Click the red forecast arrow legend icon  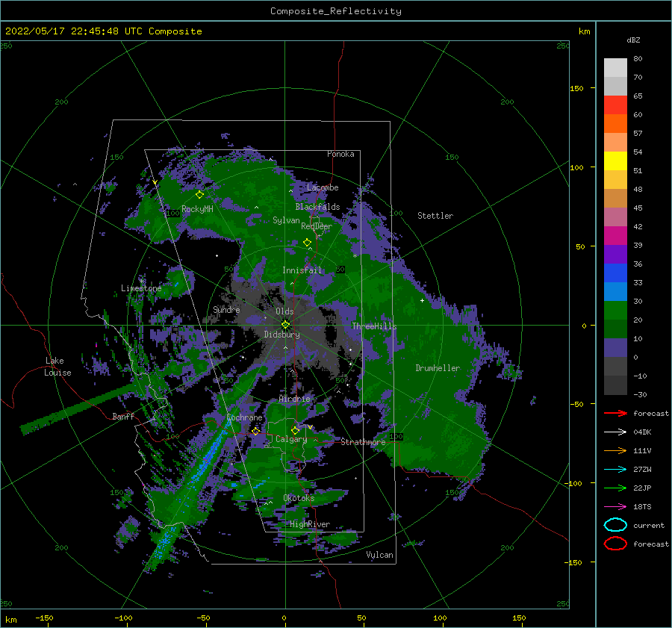pos(615,413)
